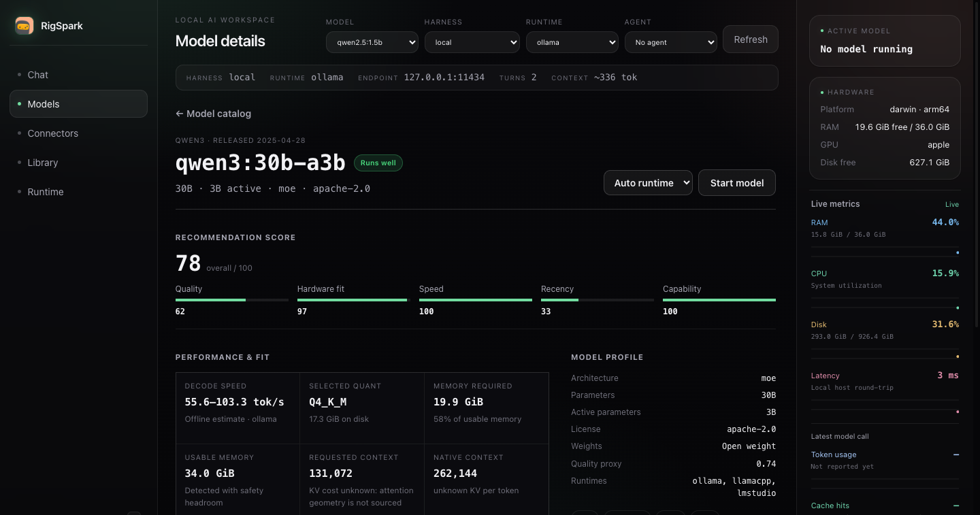
Task: Click the 'Live' indicator in Live metrics
Action: (952, 204)
